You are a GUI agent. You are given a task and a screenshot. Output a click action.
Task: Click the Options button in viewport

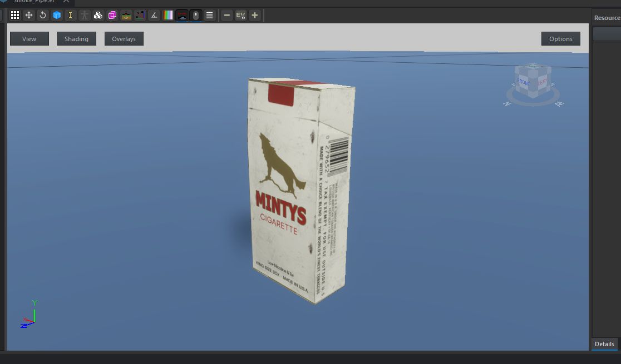point(560,39)
